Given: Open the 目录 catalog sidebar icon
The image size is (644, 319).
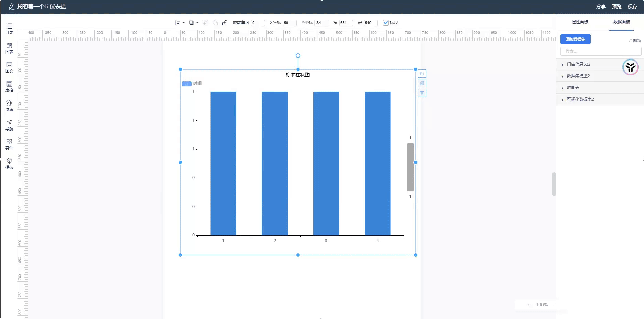Looking at the screenshot, I should pyautogui.click(x=9, y=29).
